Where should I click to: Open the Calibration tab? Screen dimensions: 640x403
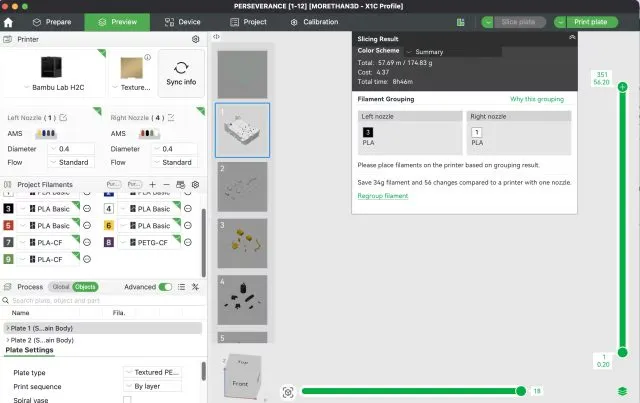[x=315, y=21]
